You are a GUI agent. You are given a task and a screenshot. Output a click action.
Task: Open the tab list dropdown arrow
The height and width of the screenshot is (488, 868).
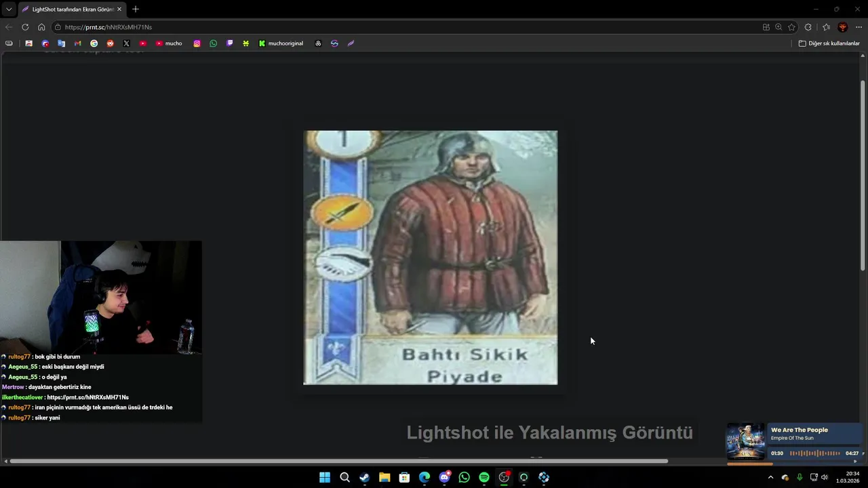click(x=9, y=9)
